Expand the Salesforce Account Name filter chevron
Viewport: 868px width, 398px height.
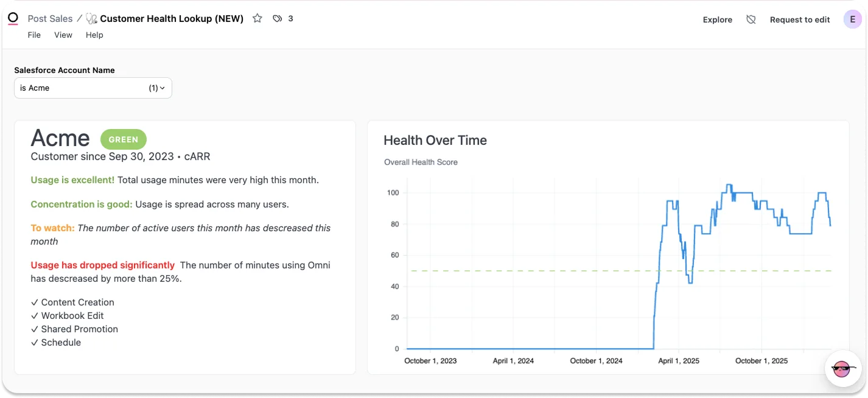[163, 88]
